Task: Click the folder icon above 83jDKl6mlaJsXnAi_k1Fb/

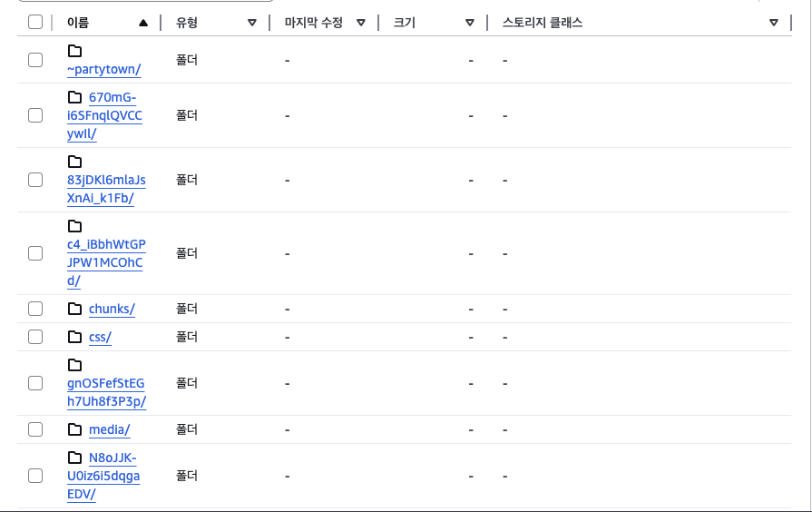Action: point(74,162)
